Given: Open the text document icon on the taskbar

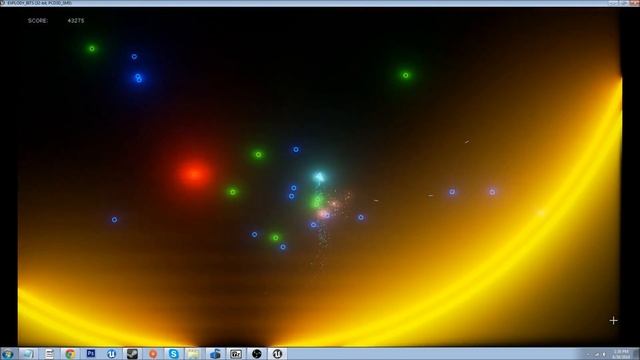Looking at the screenshot, I should tap(49, 354).
